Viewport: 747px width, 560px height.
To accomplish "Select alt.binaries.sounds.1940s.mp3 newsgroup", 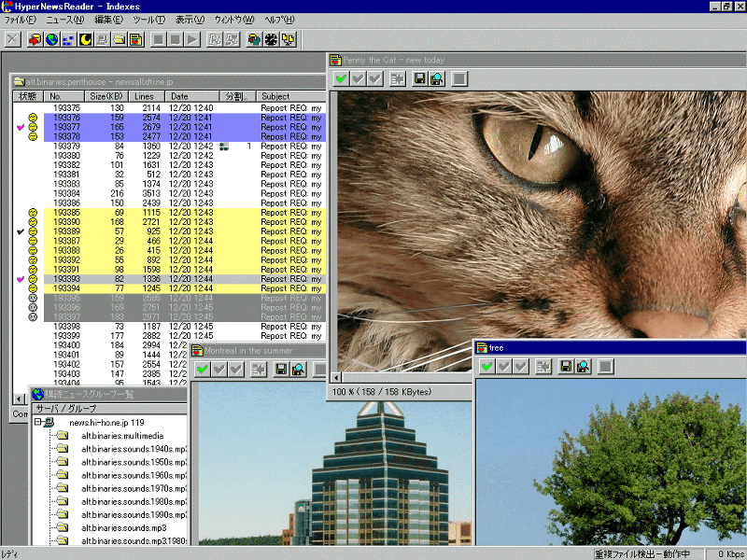I will [134, 449].
